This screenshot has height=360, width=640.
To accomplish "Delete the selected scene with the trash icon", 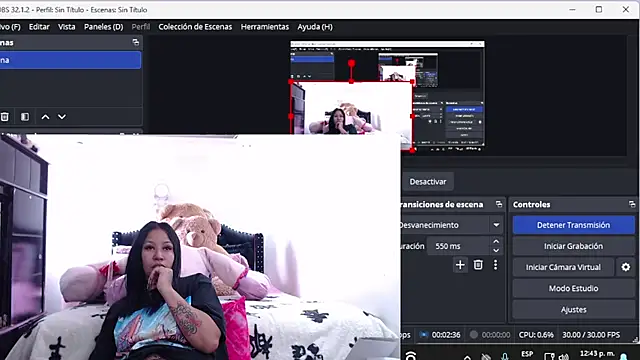I will [4, 117].
